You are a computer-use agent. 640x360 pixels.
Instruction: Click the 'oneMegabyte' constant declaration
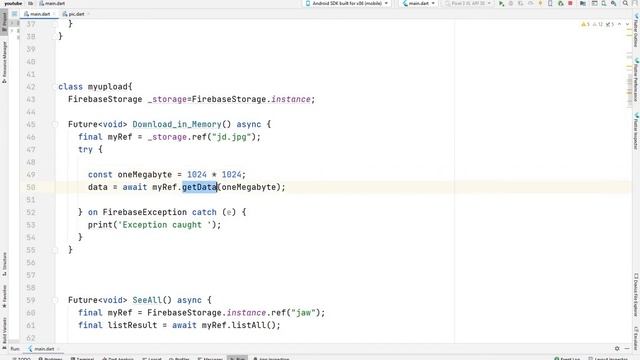click(144, 175)
